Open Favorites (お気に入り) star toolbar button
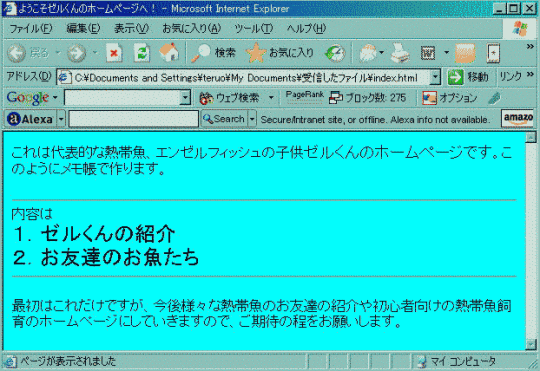Screen dimensions: 540x371 tap(279, 53)
